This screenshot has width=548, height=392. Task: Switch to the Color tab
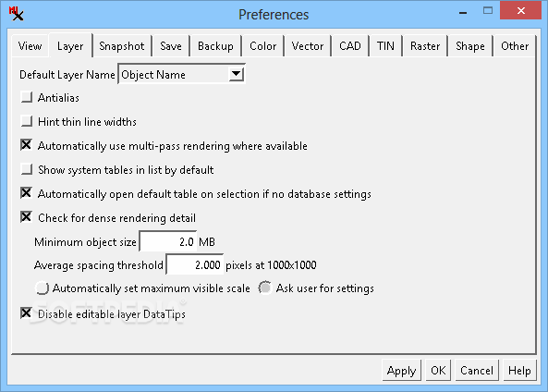(262, 46)
